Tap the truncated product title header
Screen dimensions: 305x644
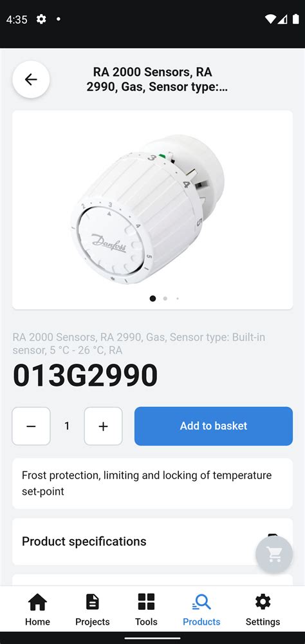(156, 79)
